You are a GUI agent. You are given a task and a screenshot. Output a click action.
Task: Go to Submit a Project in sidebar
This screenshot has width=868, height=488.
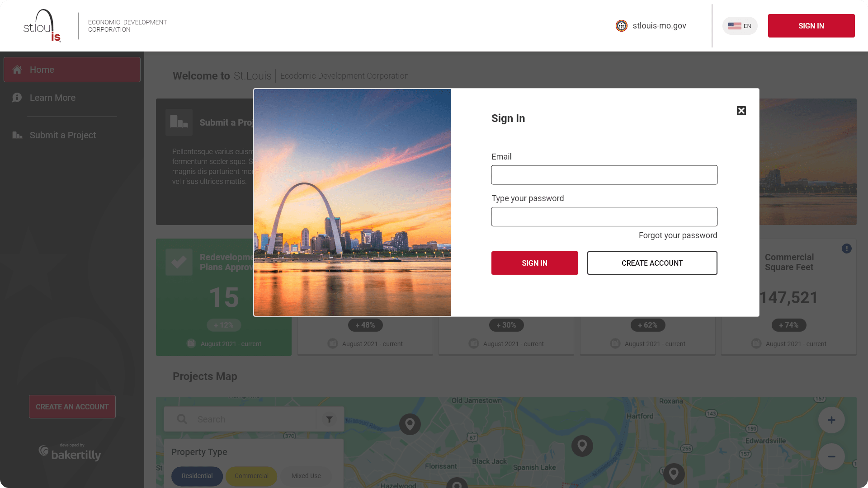click(62, 135)
